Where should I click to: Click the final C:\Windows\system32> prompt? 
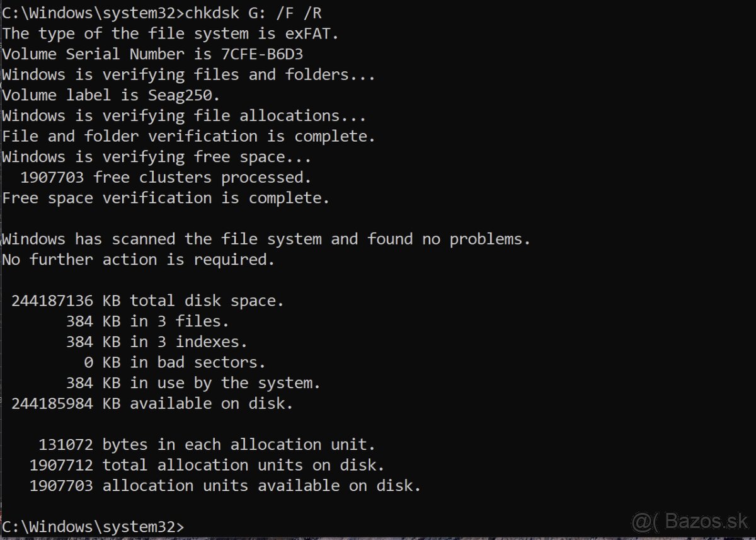pyautogui.click(x=93, y=527)
